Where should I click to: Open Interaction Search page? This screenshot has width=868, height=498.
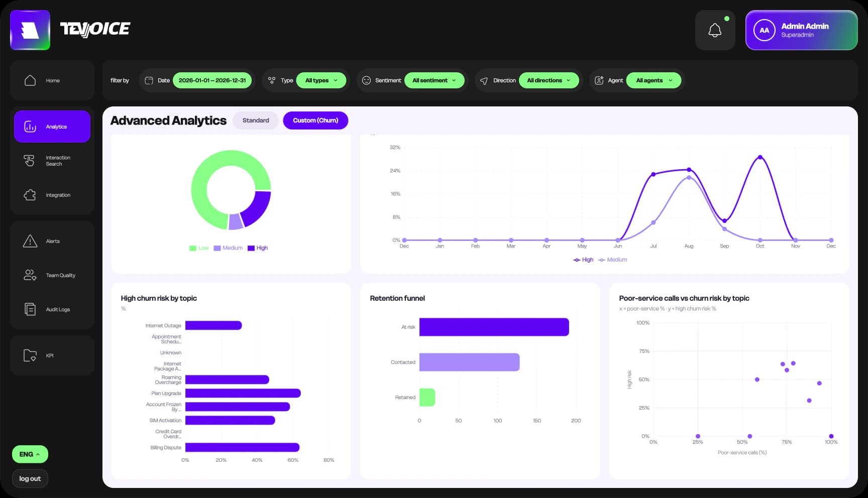click(52, 161)
